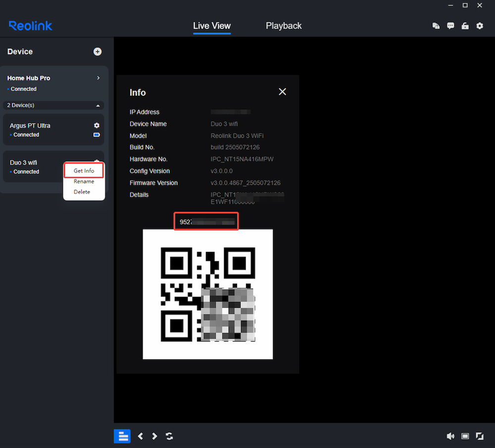Click Config Version v3.0.0.0 value
Viewport: 495px width, 448px height.
[x=222, y=171]
